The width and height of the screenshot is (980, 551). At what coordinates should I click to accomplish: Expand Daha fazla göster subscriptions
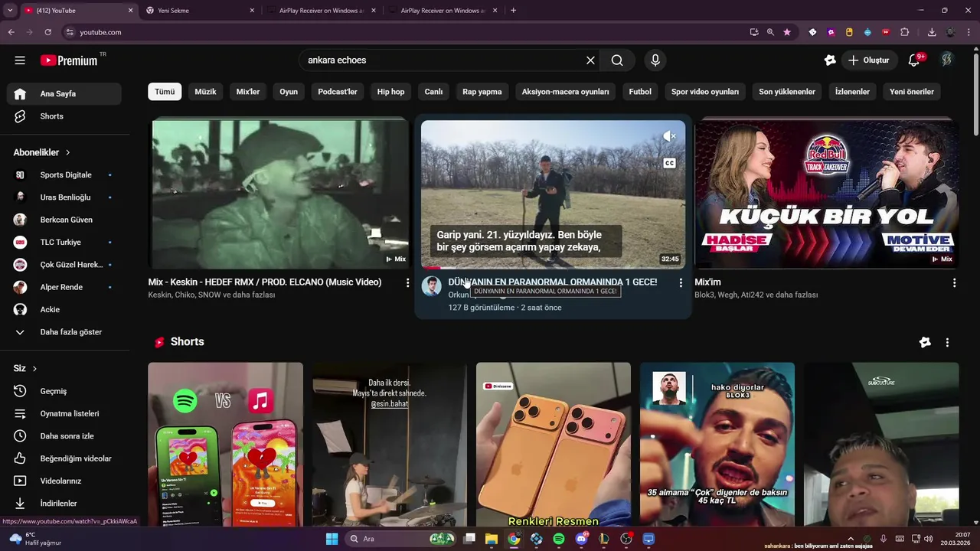[64, 332]
